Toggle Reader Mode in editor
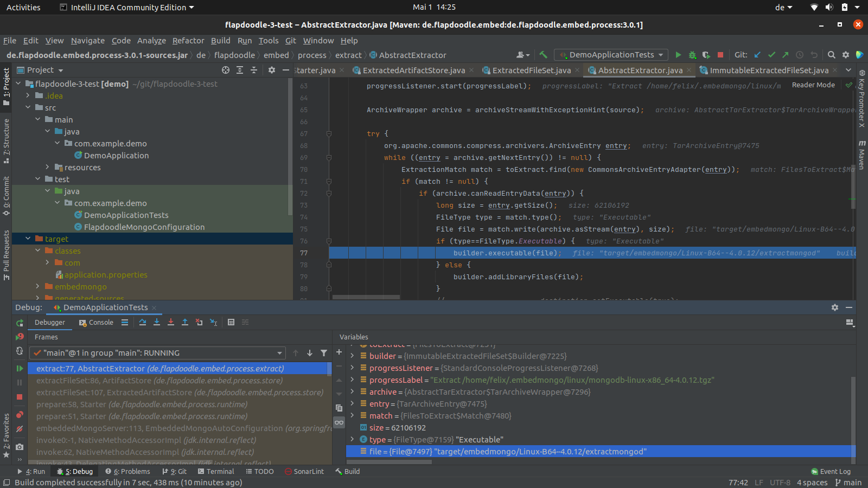The height and width of the screenshot is (488, 868). tap(813, 85)
